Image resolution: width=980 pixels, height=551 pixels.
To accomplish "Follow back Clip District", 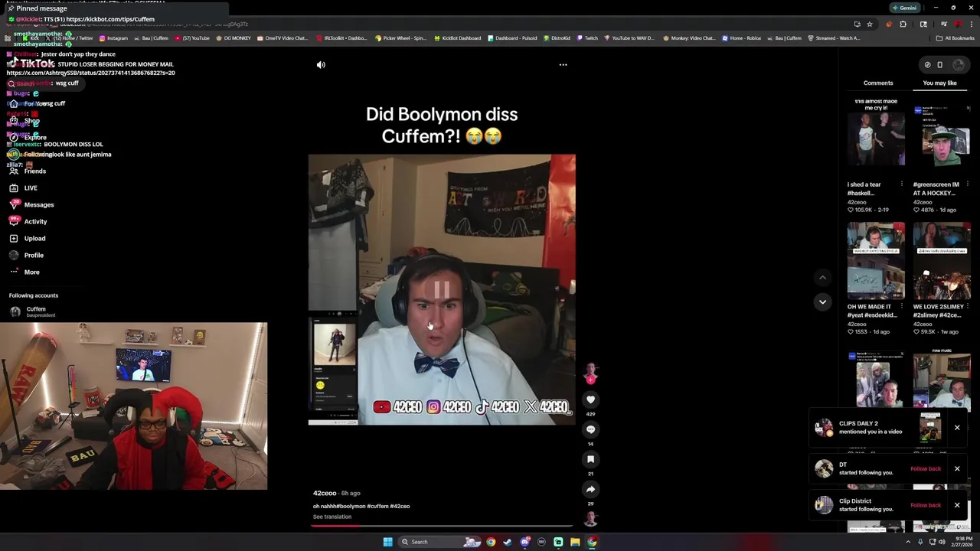I will tap(926, 505).
